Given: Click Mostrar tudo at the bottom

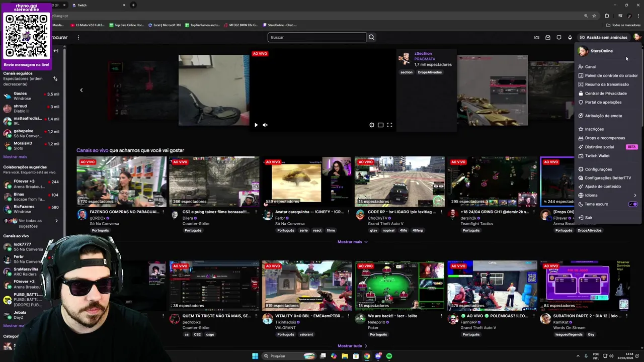Looking at the screenshot, I should tap(352, 346).
